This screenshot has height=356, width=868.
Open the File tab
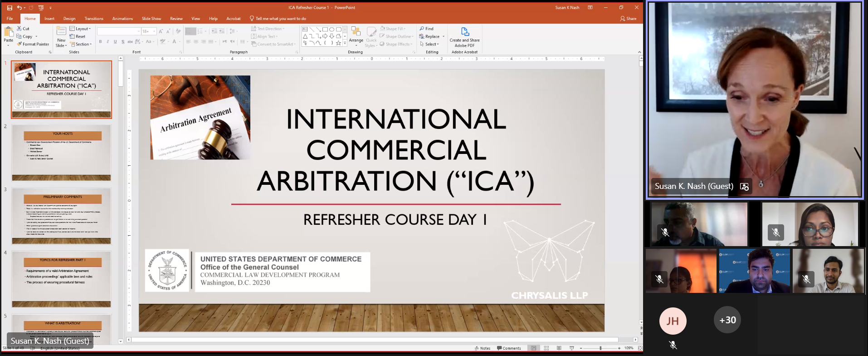click(10, 19)
